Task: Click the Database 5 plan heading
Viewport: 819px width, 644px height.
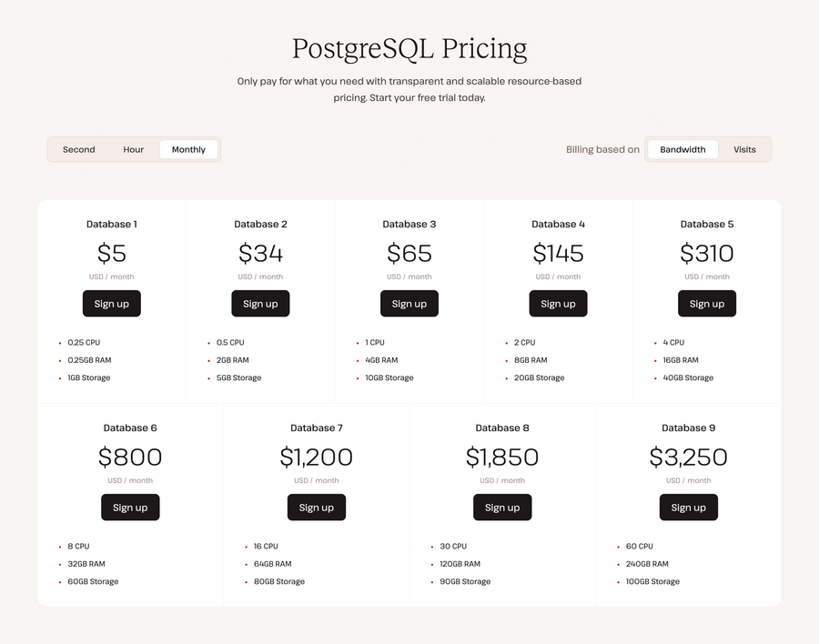Action: (x=707, y=224)
